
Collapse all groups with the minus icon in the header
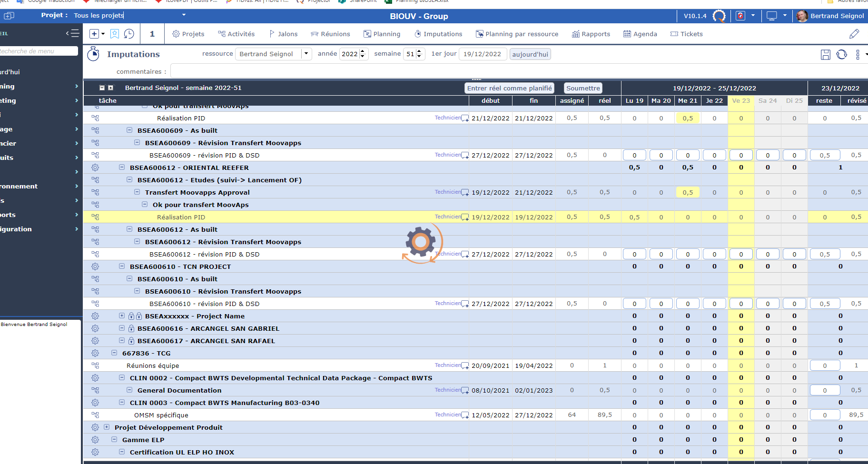(x=102, y=88)
